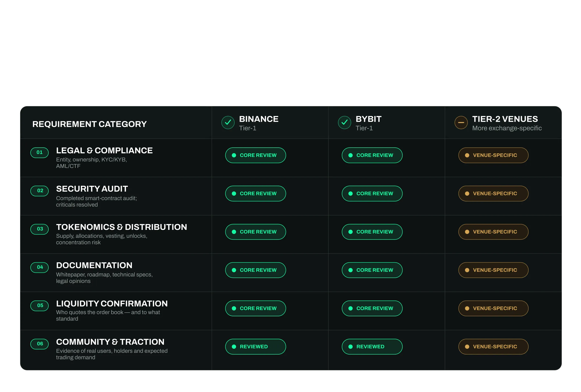Select the 05 number badge
This screenshot has width=581, height=392.
point(39,305)
